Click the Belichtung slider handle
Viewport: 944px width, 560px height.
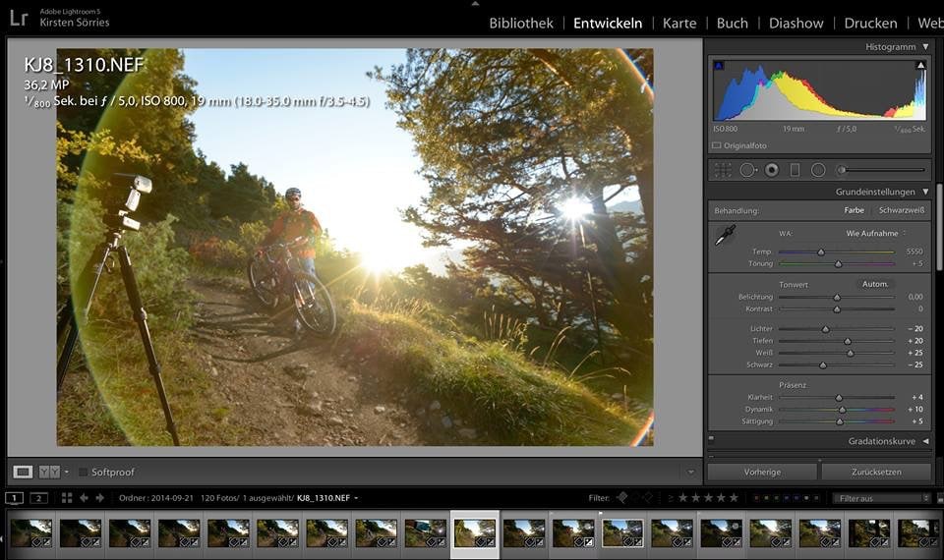[837, 297]
